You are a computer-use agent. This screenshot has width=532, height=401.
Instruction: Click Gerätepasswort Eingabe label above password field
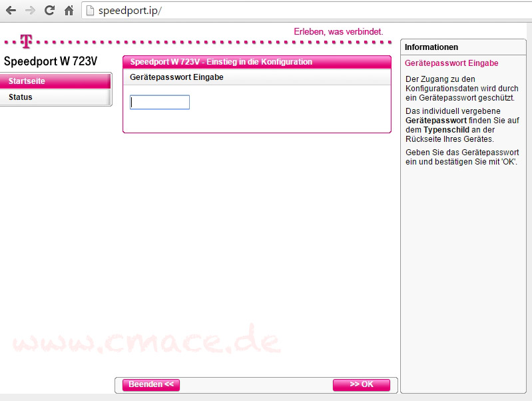(176, 77)
